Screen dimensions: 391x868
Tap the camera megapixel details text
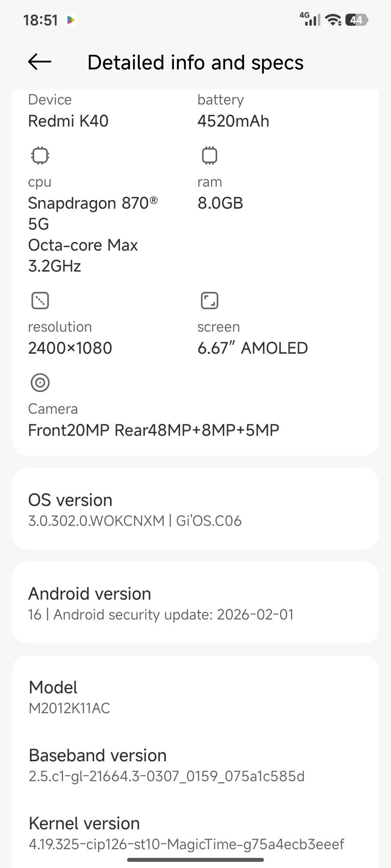click(154, 430)
